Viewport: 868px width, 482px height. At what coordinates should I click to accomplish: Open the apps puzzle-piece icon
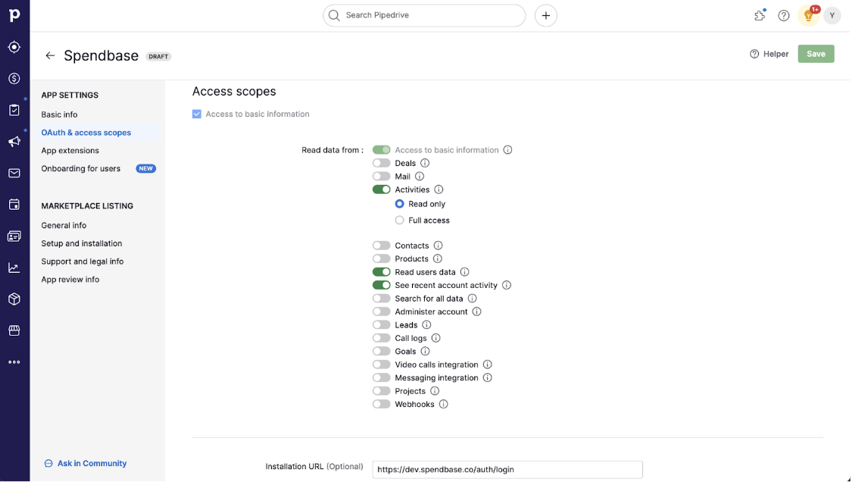click(760, 15)
